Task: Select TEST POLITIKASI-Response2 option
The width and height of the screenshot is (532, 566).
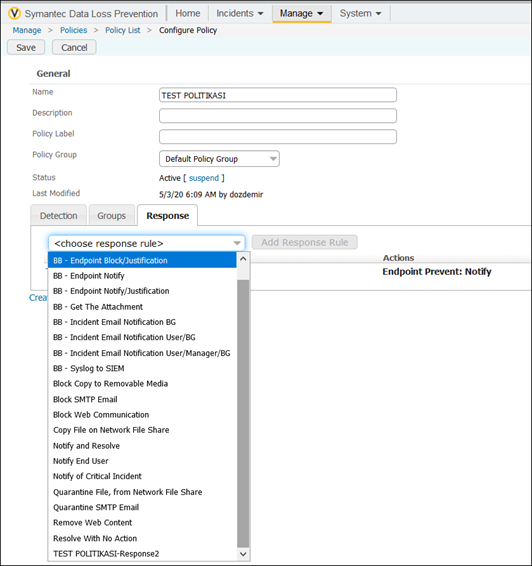Action: pyautogui.click(x=142, y=554)
